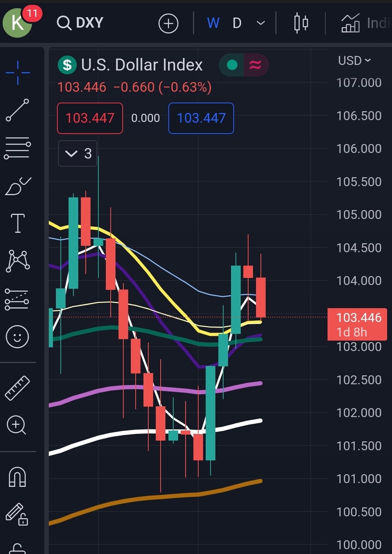This screenshot has height=554, width=392.
Task: Click the dollar sign symbol logo
Action: [x=67, y=65]
